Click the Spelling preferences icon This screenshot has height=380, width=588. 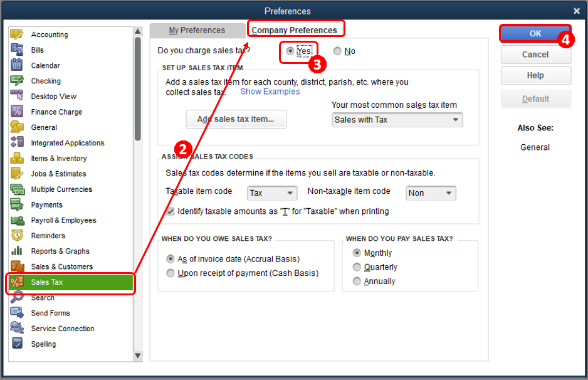pos(17,343)
